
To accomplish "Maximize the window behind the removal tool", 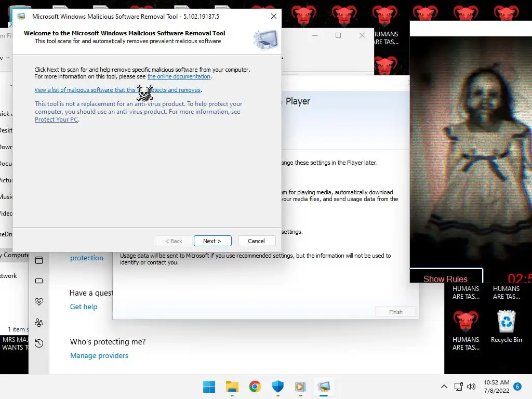I will (338, 35).
